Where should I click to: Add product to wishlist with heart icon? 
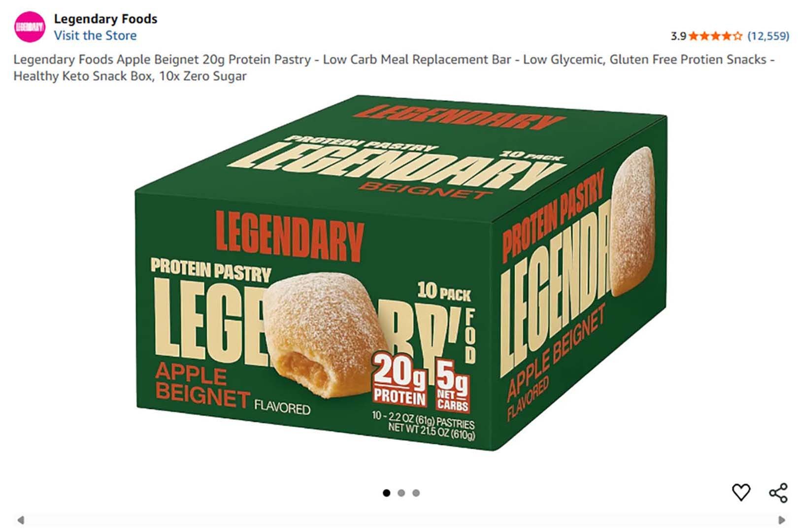(741, 492)
